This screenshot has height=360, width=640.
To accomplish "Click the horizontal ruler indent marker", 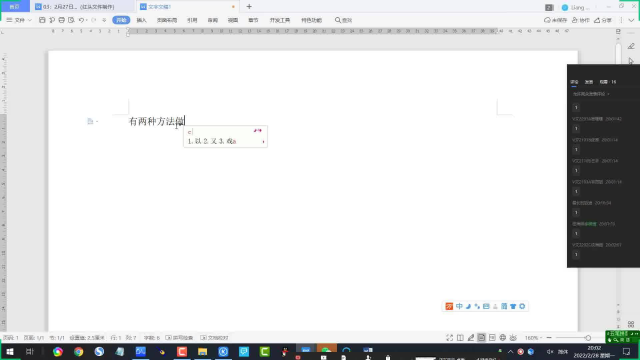I will coord(128,32).
